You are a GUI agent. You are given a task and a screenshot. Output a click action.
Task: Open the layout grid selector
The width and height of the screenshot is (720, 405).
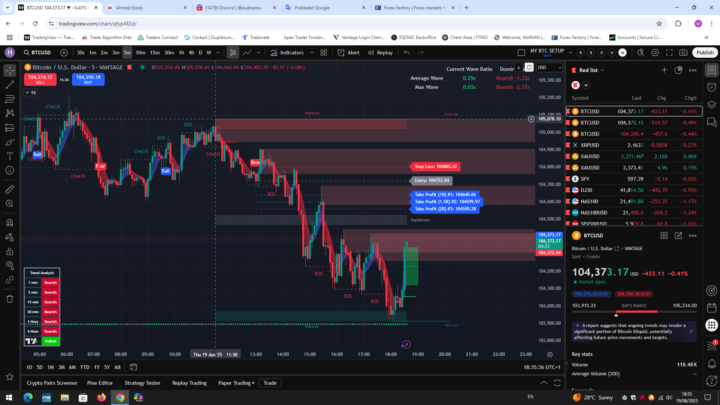point(324,53)
